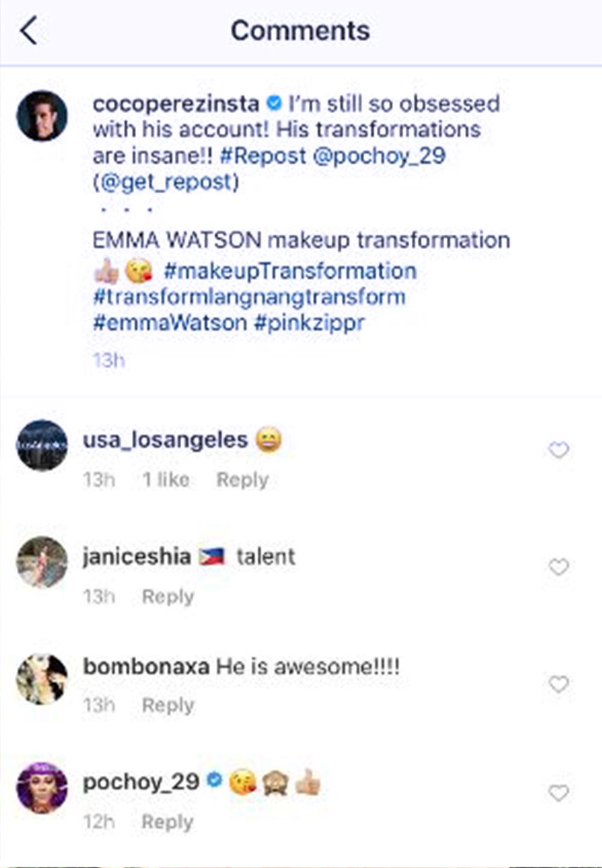The image size is (602, 868).
Task: Tap the back arrow icon
Action: (28, 31)
